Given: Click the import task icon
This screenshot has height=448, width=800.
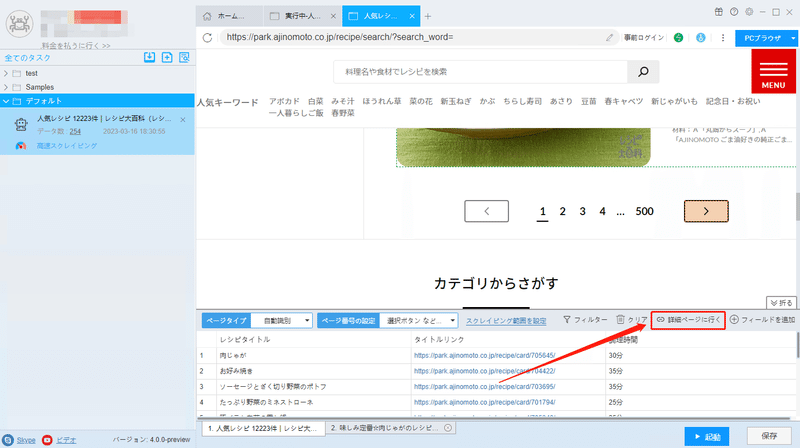Looking at the screenshot, I should (149, 57).
